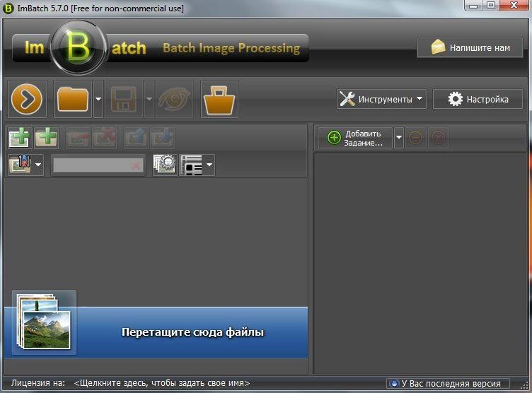Click the Напишите нам contact button

pos(470,48)
